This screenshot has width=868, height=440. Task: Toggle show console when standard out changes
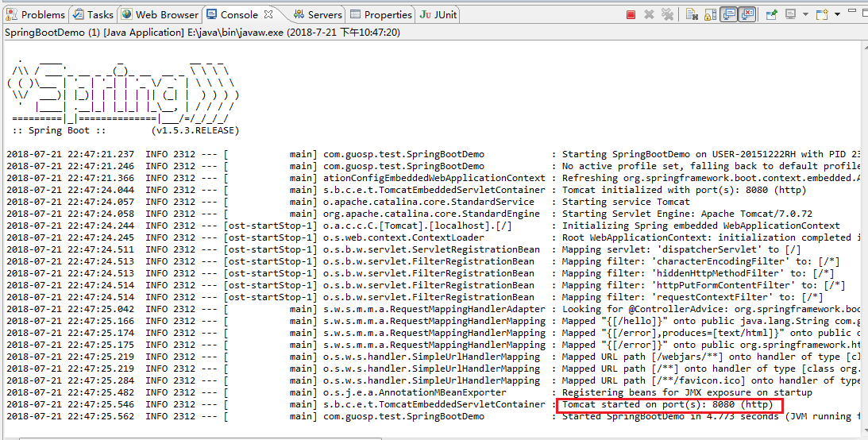pyautogui.click(x=729, y=15)
